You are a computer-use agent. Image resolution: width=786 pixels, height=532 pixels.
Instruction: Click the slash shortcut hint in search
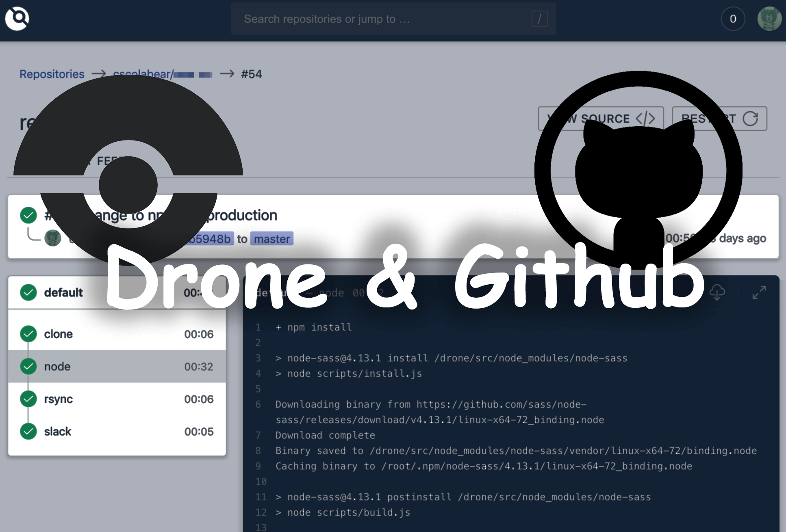(x=540, y=19)
